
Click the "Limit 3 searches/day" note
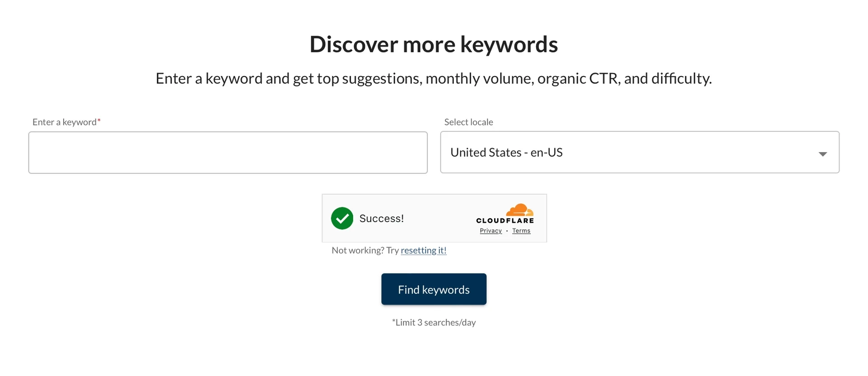tap(434, 323)
